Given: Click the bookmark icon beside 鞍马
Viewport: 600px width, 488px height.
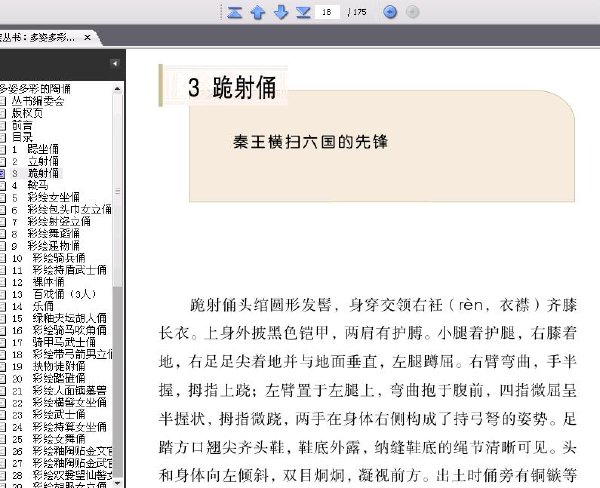Looking at the screenshot, I should pos(2,186).
